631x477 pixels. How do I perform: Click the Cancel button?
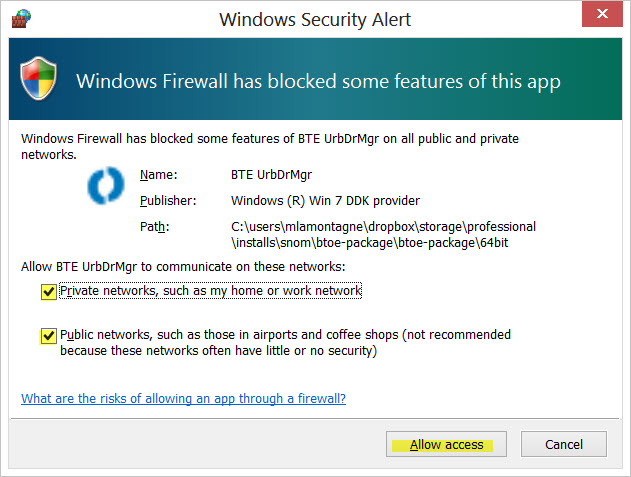pyautogui.click(x=564, y=444)
